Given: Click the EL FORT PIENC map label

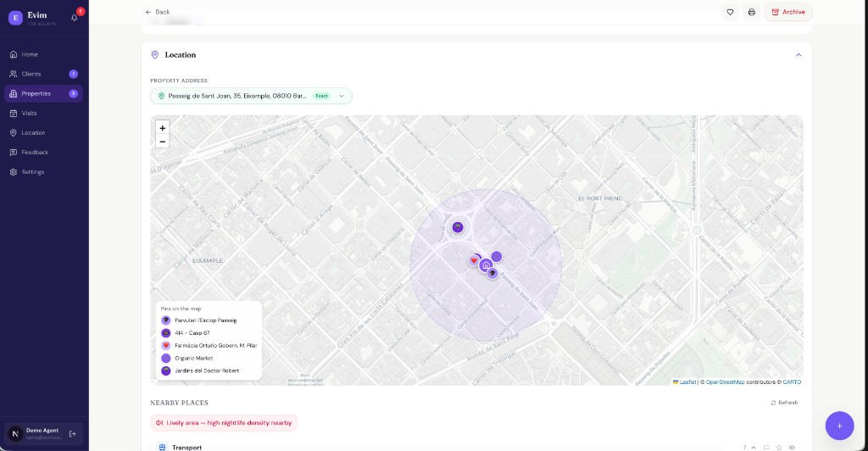Looking at the screenshot, I should [x=600, y=198].
